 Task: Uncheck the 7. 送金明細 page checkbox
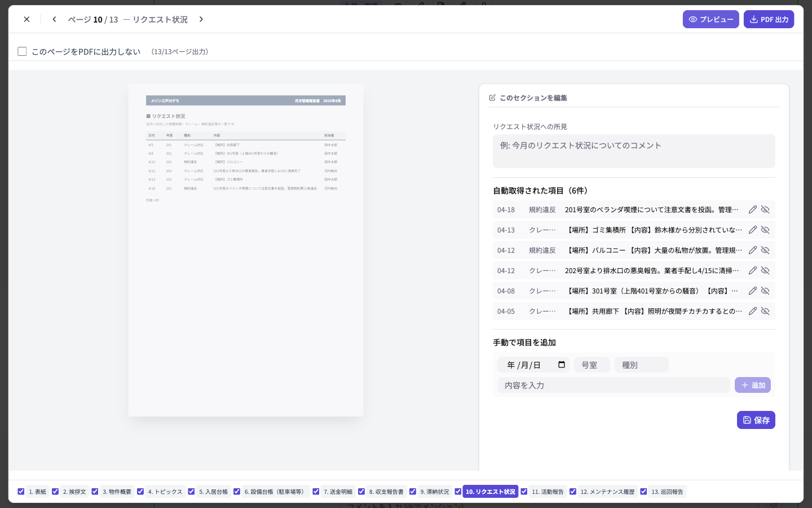click(x=316, y=492)
